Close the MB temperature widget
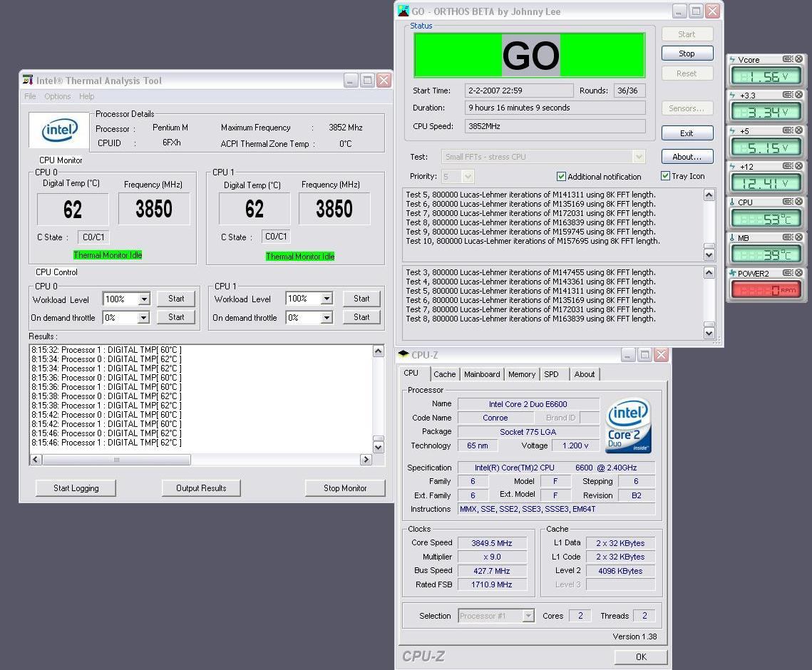This screenshot has height=670, width=812. (x=799, y=237)
